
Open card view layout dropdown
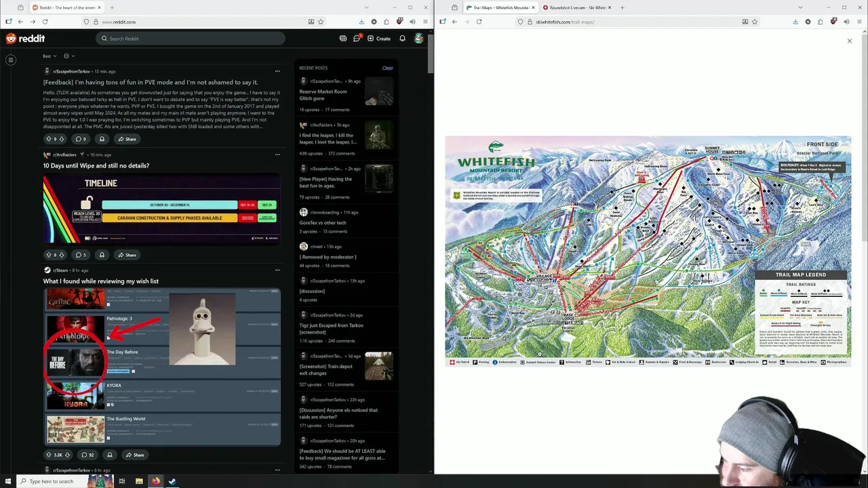(69, 56)
